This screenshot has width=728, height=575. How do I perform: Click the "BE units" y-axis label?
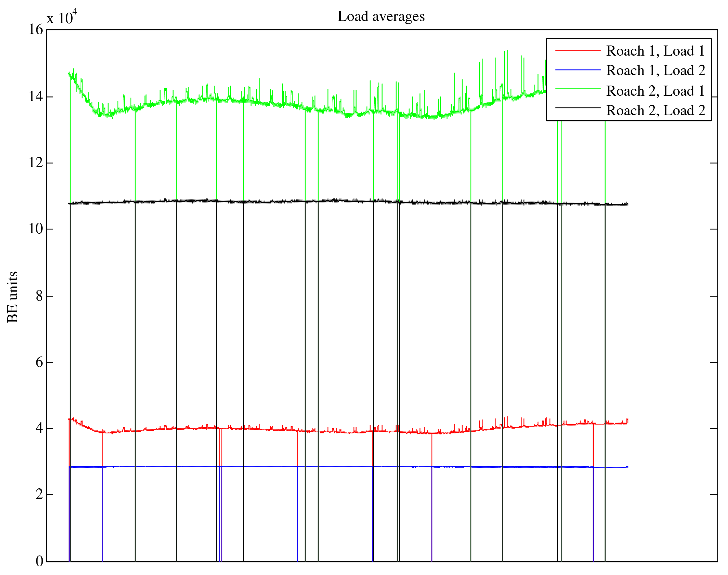click(13, 297)
